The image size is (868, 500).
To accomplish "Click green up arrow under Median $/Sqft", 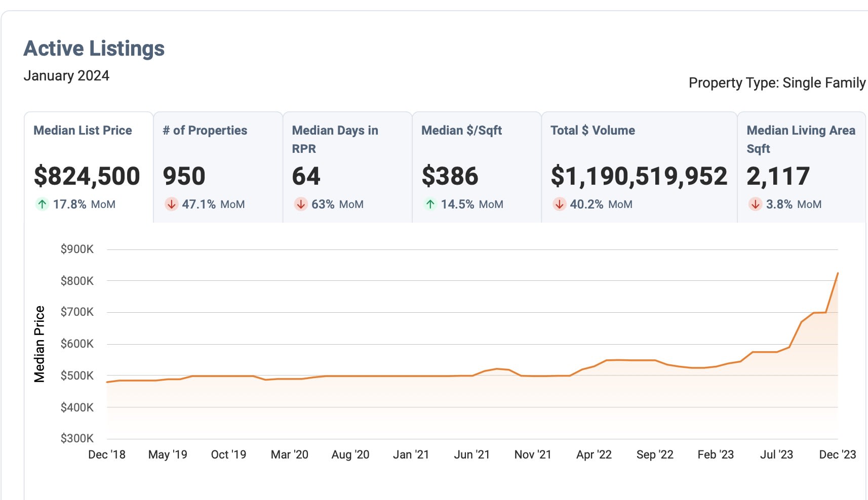I will tap(430, 204).
